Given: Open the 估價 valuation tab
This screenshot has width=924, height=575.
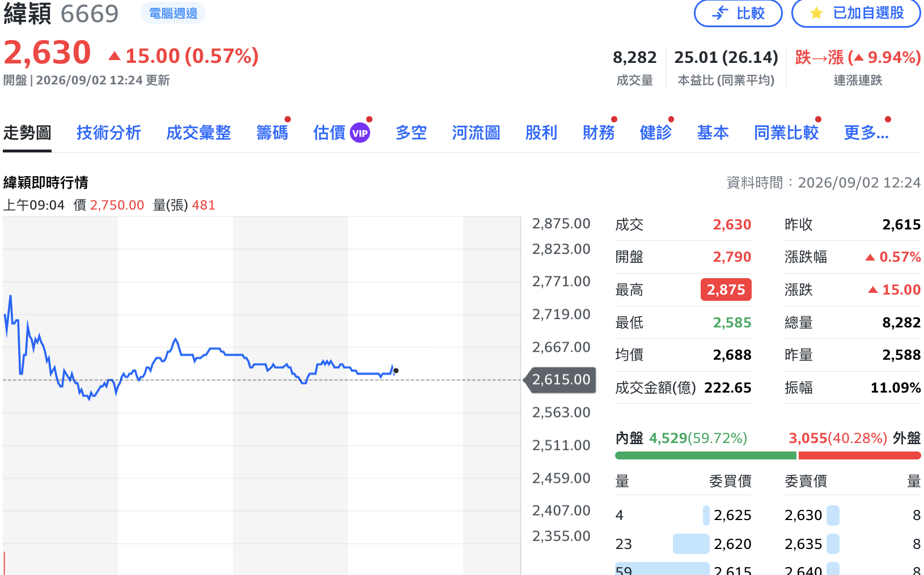Looking at the screenshot, I should point(329,133).
